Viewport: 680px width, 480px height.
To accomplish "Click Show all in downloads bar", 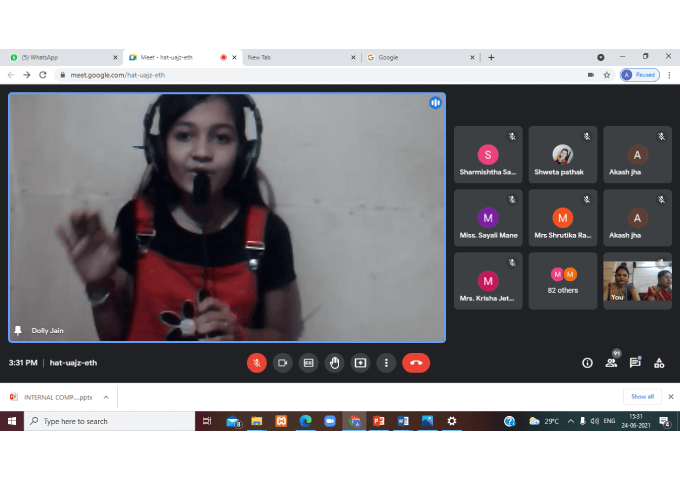I will 642,397.
